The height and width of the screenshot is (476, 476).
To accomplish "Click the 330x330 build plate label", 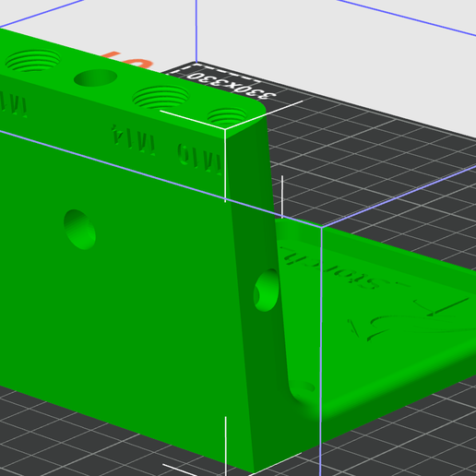I will coord(232,87).
